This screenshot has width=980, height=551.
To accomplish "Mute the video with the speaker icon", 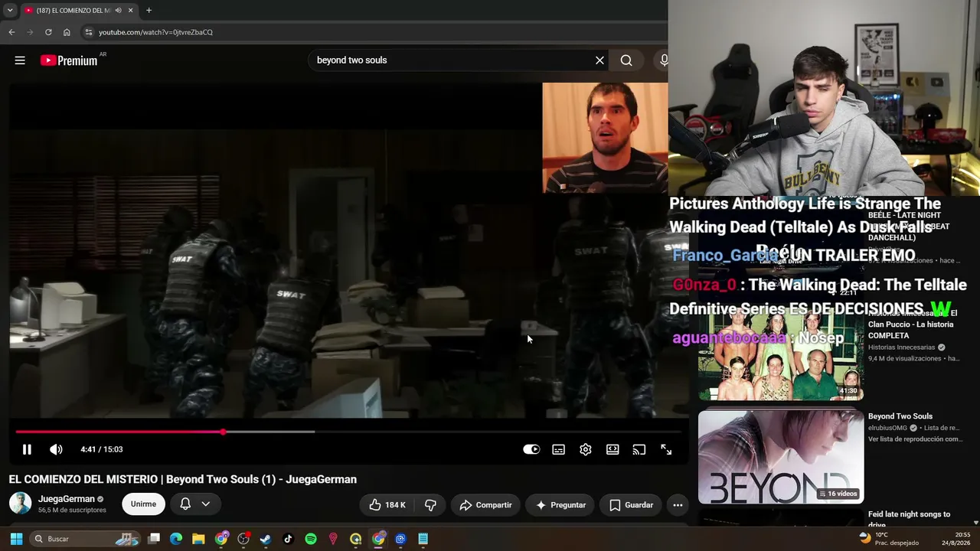I will click(56, 449).
